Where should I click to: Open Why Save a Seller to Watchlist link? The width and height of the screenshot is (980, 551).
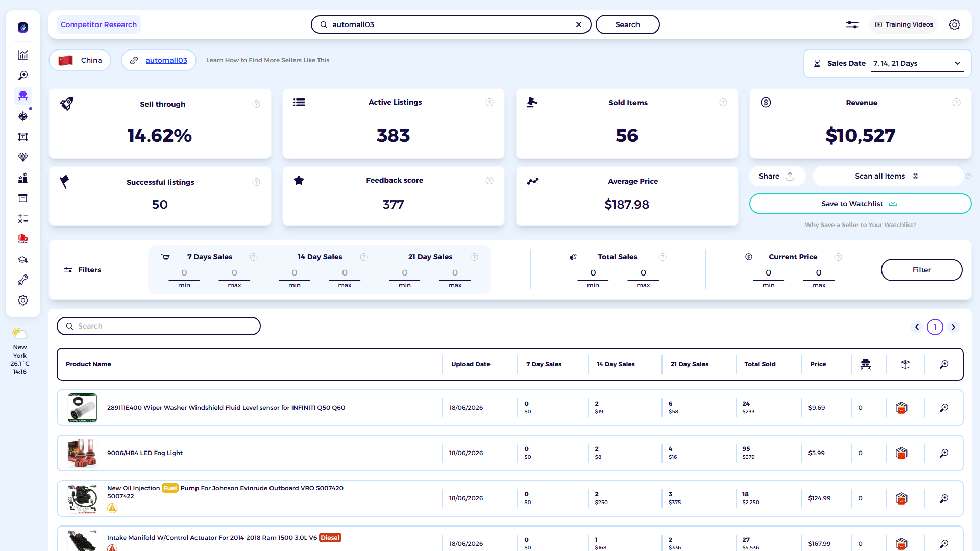(860, 225)
